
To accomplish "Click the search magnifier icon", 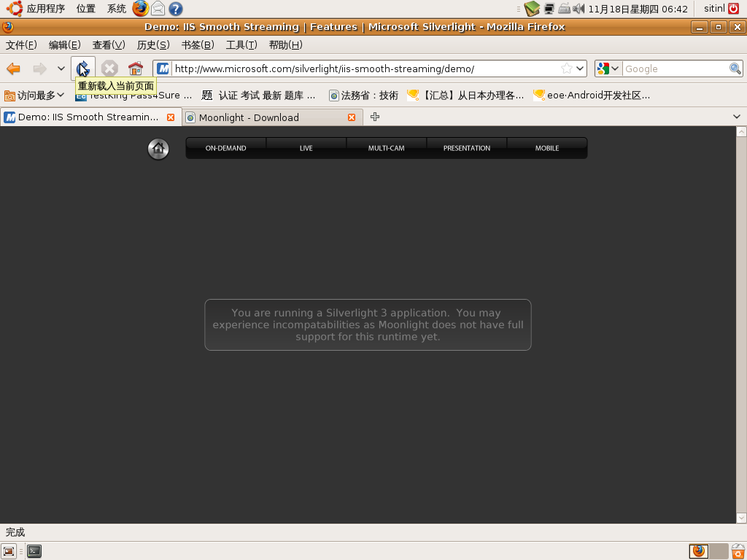I will 735,69.
